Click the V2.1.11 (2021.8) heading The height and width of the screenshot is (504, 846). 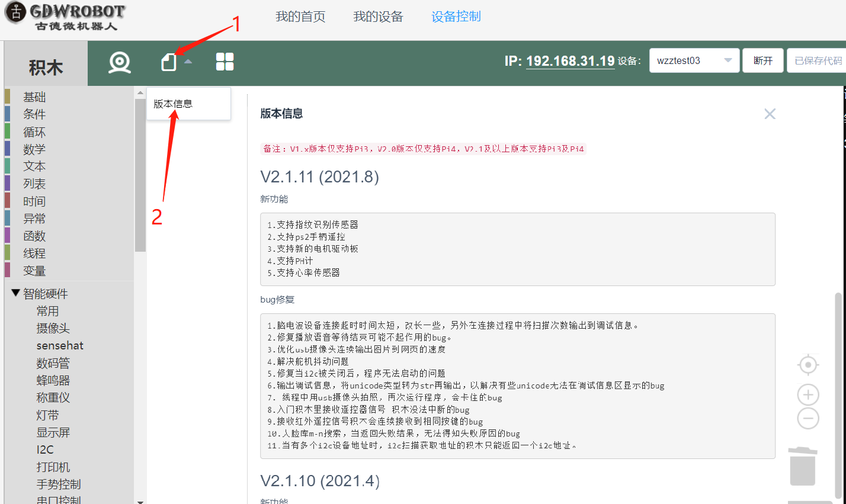tap(319, 176)
